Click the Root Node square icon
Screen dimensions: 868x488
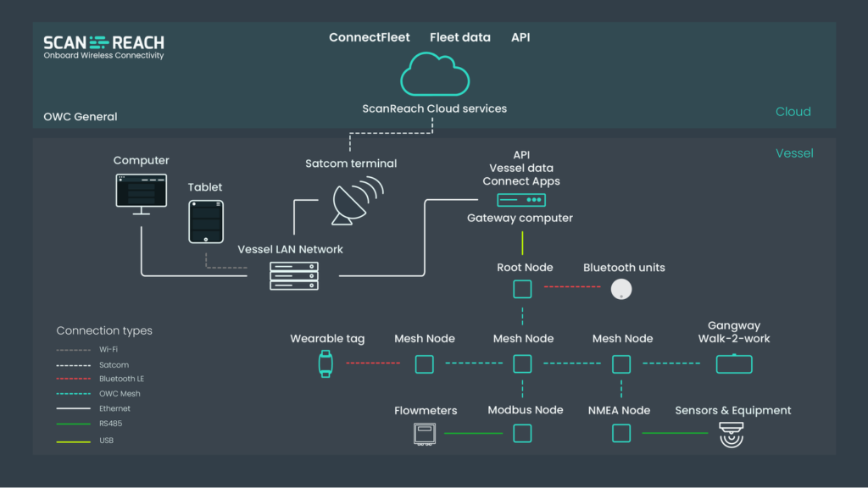coord(523,290)
